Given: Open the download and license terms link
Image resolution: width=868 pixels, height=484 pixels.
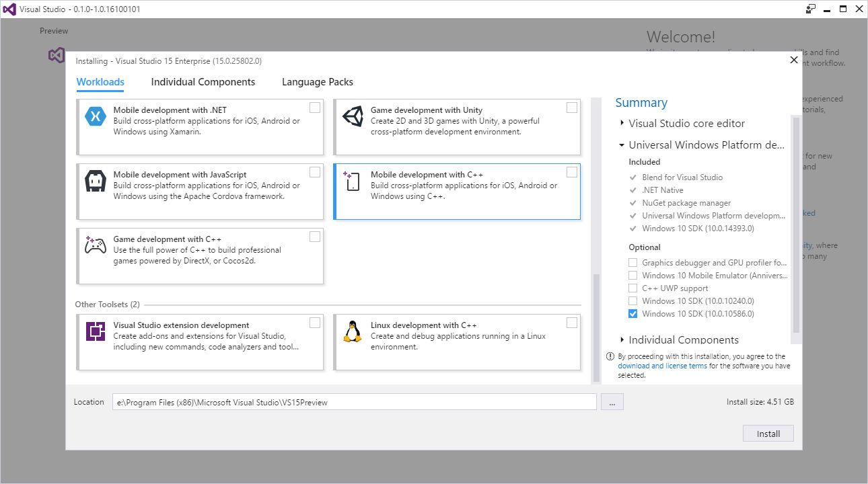Looking at the screenshot, I should click(662, 366).
